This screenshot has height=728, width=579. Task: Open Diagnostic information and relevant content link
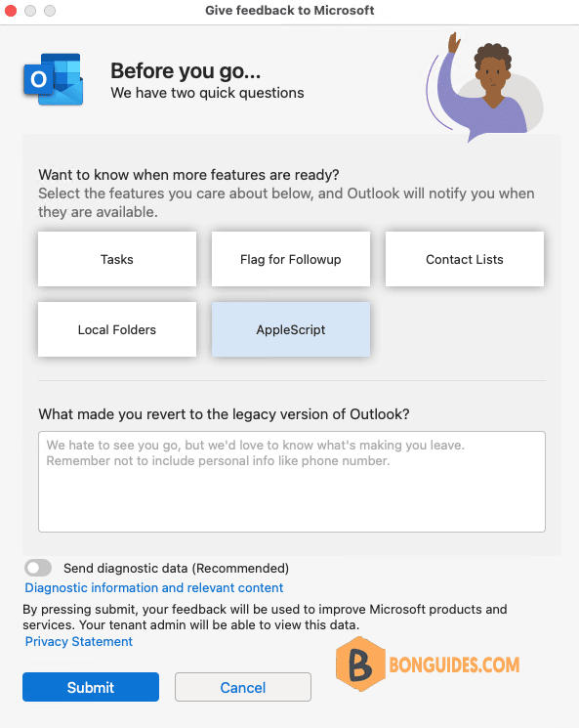point(153,588)
